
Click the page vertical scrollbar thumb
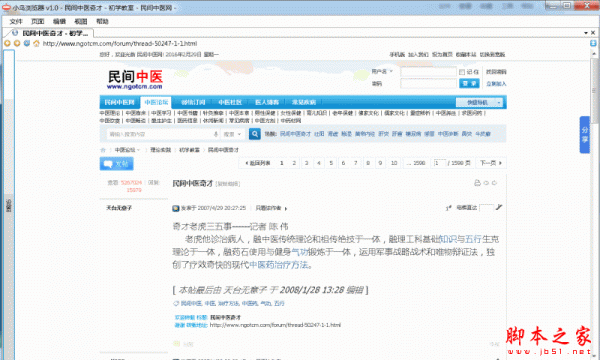[x=594, y=91]
